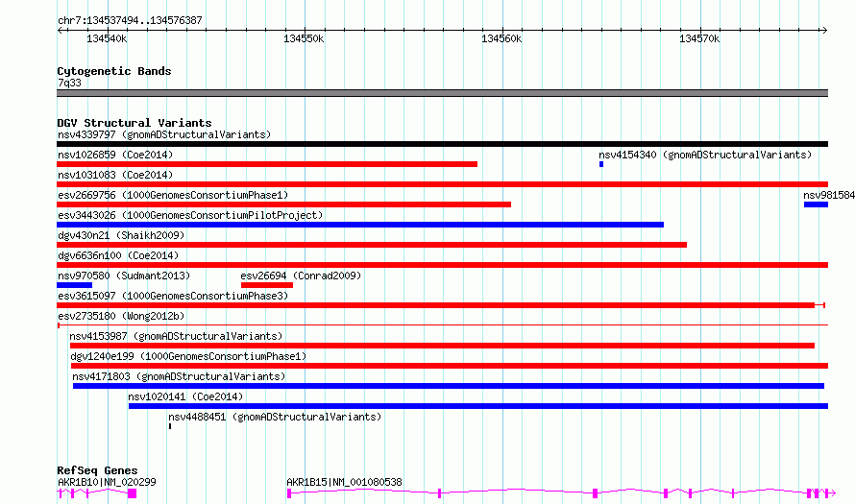
Task: Click the DGV Structural Variants track title
Action: (134, 123)
